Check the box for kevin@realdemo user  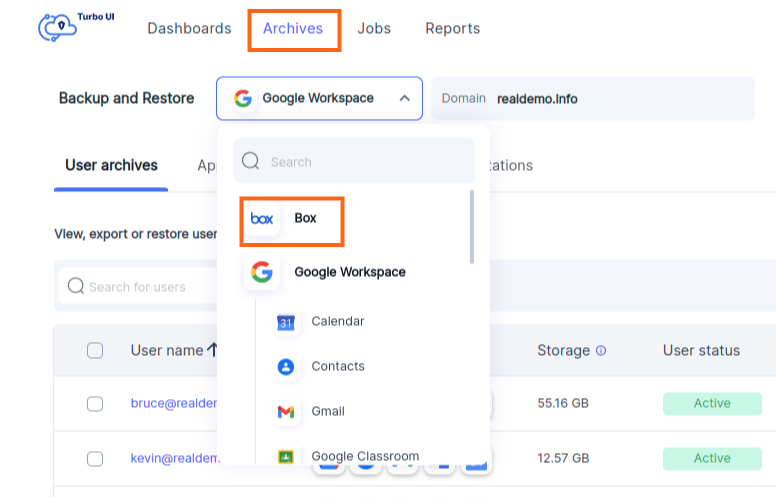click(95, 459)
